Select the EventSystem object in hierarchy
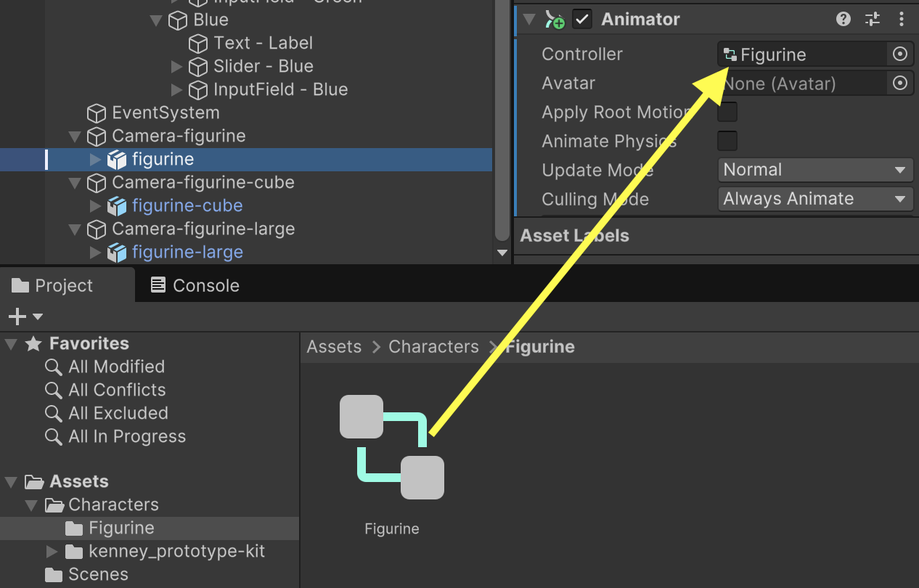The height and width of the screenshot is (588, 919). point(165,113)
